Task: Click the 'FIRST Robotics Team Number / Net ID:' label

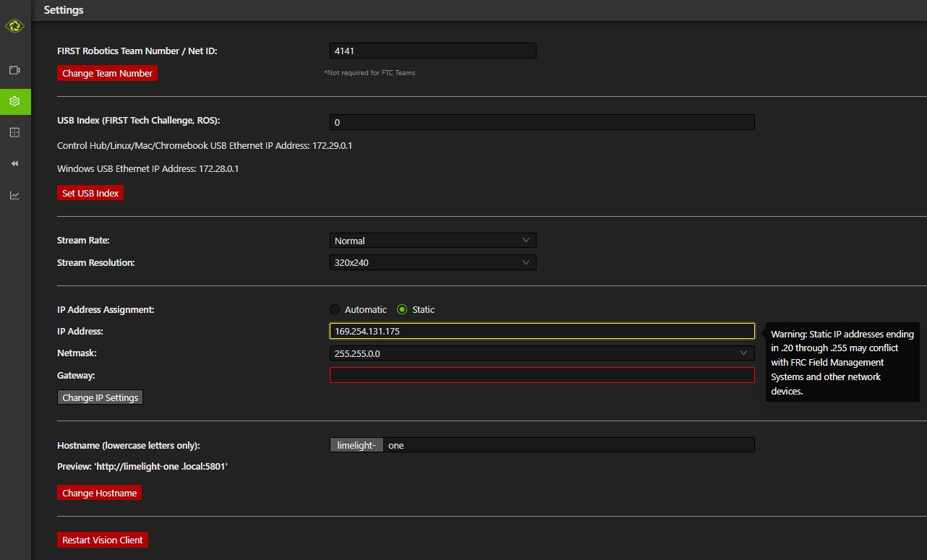Action: click(137, 51)
